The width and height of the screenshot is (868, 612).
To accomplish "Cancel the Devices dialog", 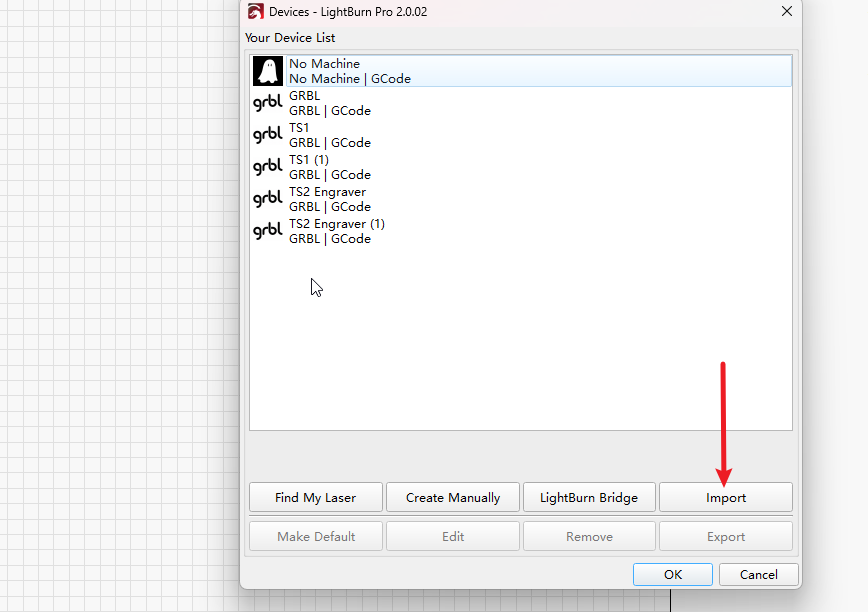I will (759, 574).
